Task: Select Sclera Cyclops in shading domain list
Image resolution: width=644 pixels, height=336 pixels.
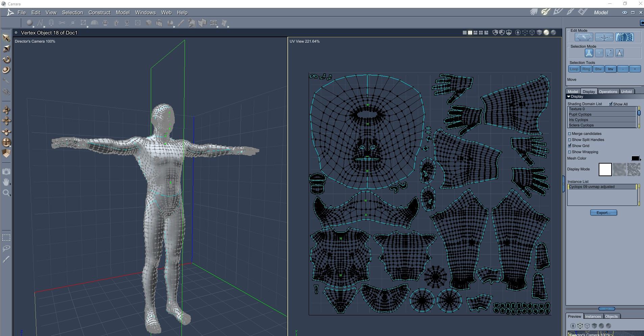Action: 602,125
